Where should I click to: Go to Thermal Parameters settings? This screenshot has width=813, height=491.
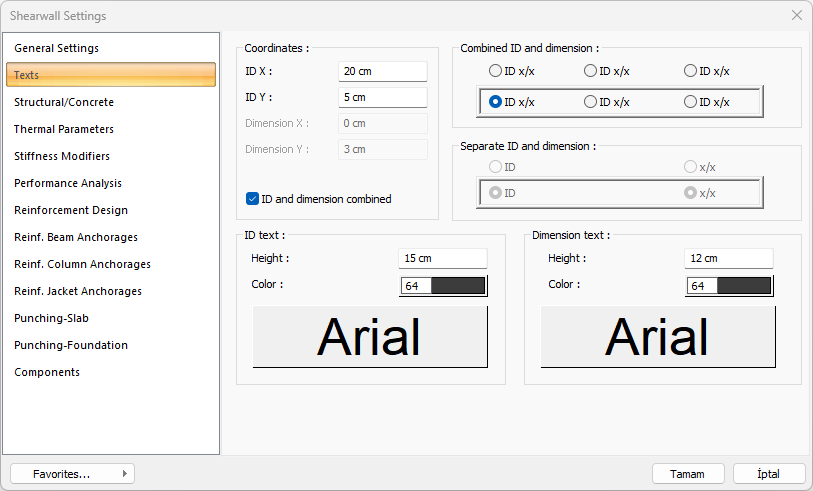(64, 129)
